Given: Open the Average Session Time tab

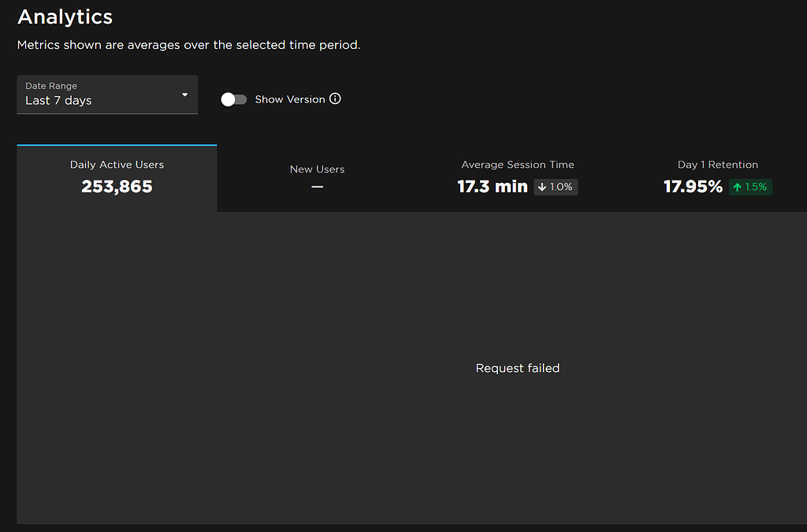Looking at the screenshot, I should (517, 178).
